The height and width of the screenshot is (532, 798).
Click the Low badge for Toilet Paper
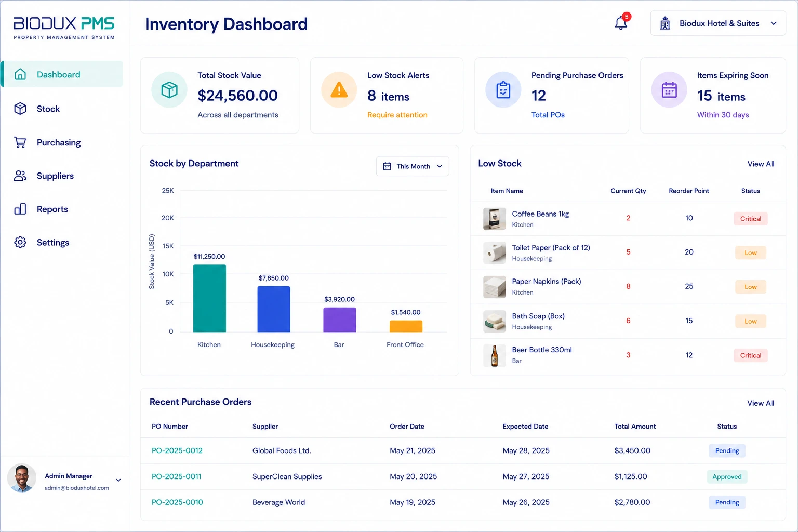[751, 253]
